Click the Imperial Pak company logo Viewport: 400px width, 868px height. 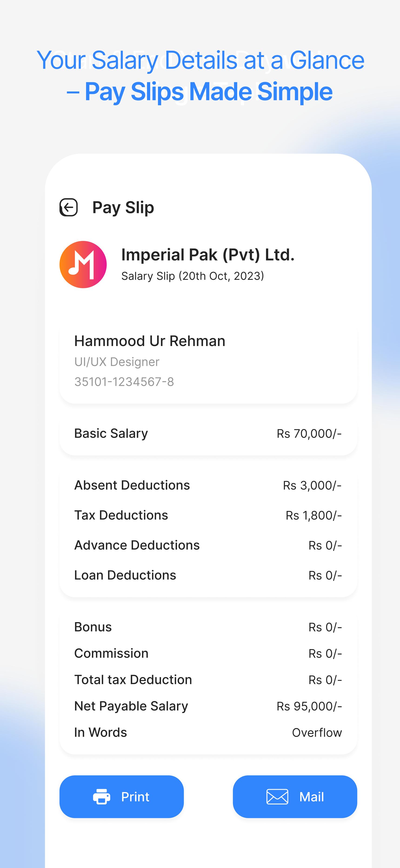pyautogui.click(x=83, y=264)
